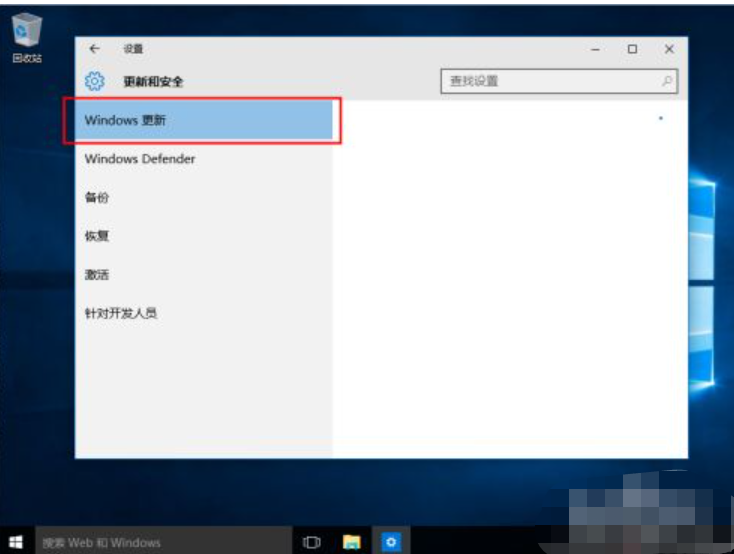Launch File Explorer from the taskbar

pyautogui.click(x=351, y=542)
